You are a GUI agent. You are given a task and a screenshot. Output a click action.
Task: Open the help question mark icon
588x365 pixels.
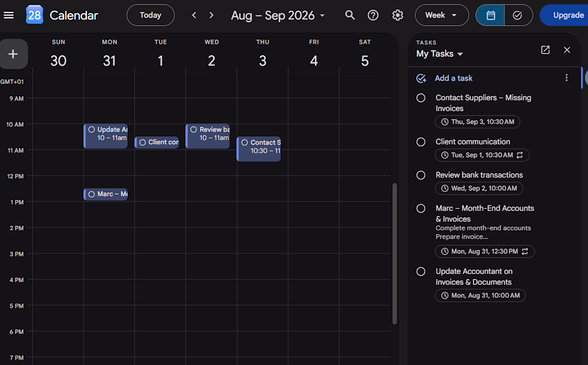[x=373, y=15]
